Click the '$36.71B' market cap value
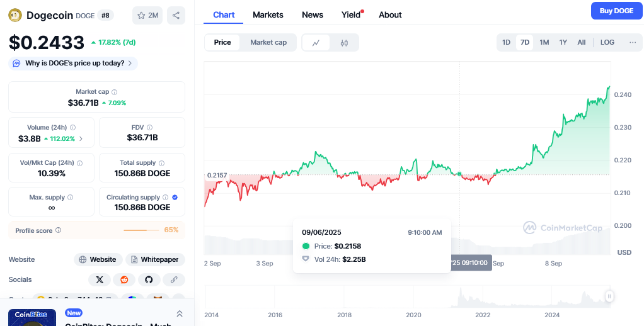Image resolution: width=644 pixels, height=326 pixels. (83, 103)
